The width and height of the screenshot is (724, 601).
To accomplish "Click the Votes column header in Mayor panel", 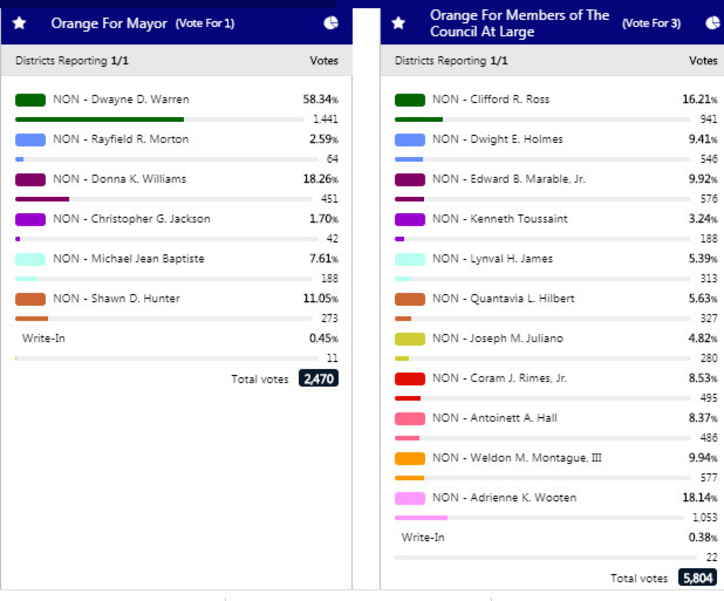I will [x=323, y=61].
